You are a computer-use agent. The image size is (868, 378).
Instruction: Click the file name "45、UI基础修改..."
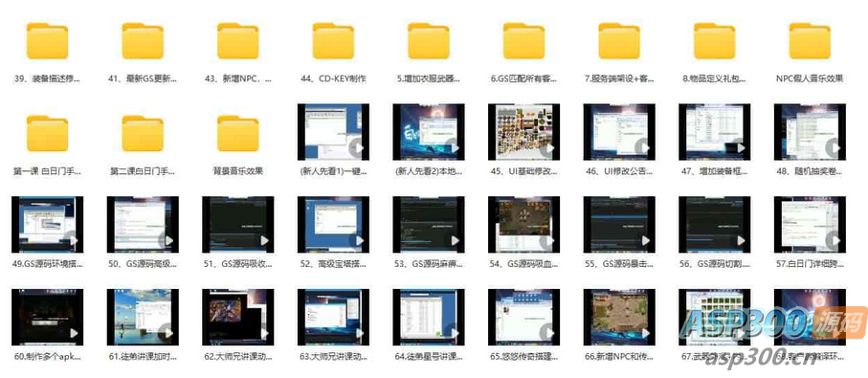[523, 171]
